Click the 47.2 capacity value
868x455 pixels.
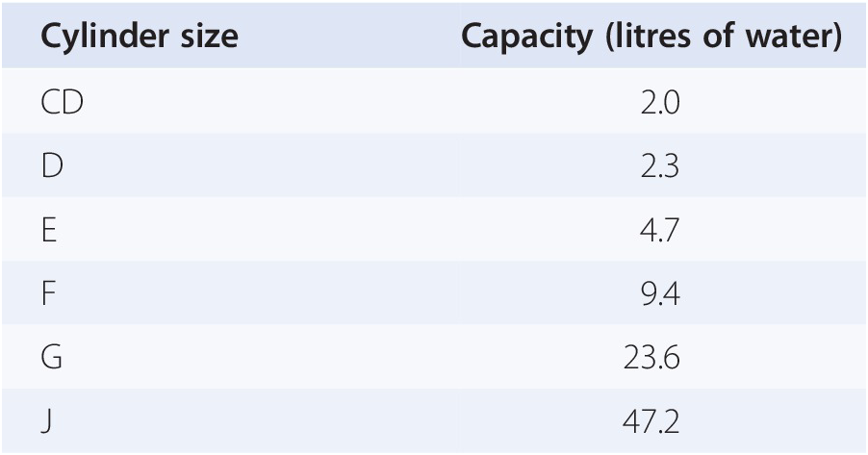click(653, 422)
